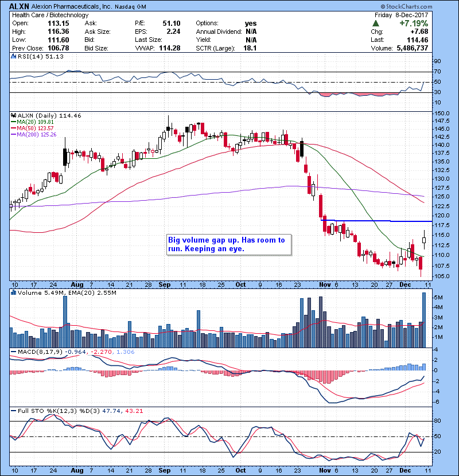Viewport: 459px width, 476px height.
Task: Click the 5M volume axis label
Action: 438,298
